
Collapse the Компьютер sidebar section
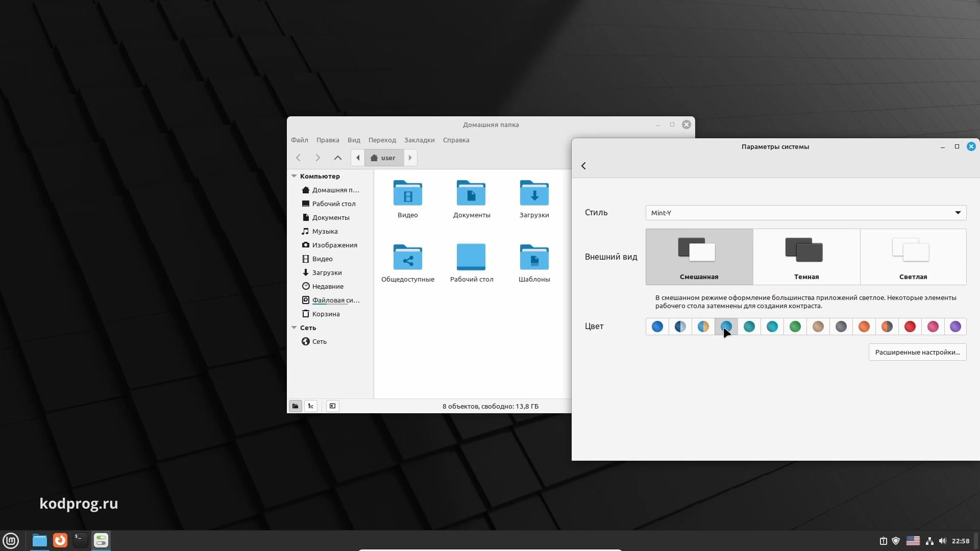pyautogui.click(x=294, y=176)
